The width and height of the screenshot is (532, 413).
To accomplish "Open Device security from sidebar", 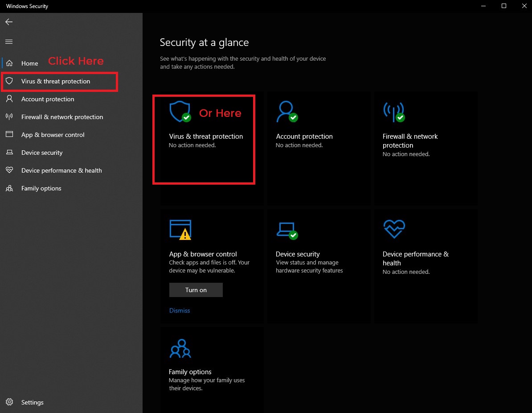I will [42, 153].
